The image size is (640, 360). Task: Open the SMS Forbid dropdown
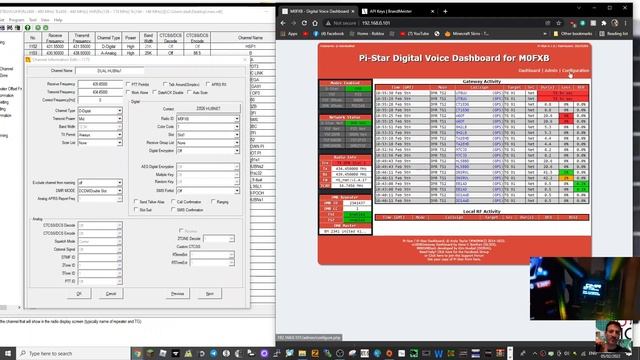click(x=208, y=191)
